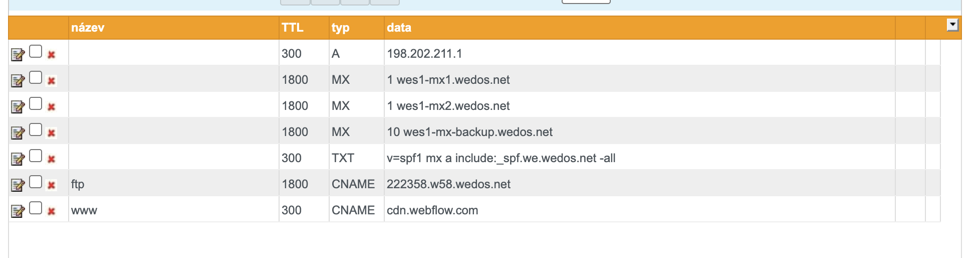
Task: Edit the www CNAME record
Action: tap(18, 211)
